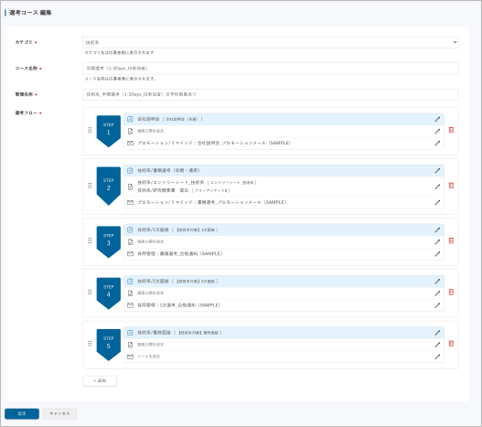Click the コース名称 input field

270,68
